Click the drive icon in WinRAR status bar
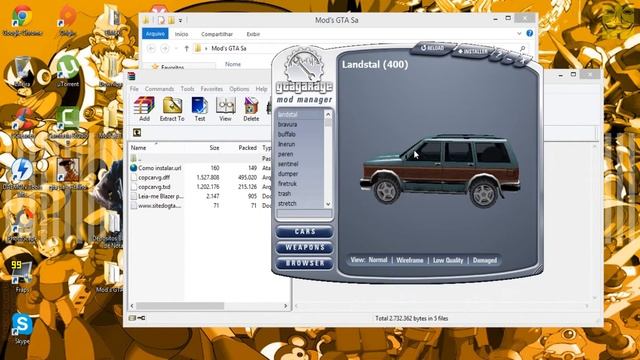Screen dimensions: 640x360 tap(132, 318)
